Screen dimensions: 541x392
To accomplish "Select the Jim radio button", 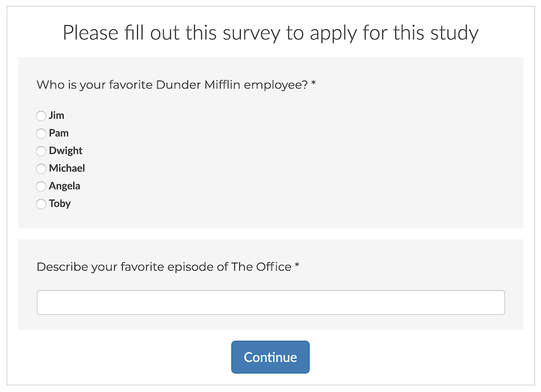I will click(41, 115).
